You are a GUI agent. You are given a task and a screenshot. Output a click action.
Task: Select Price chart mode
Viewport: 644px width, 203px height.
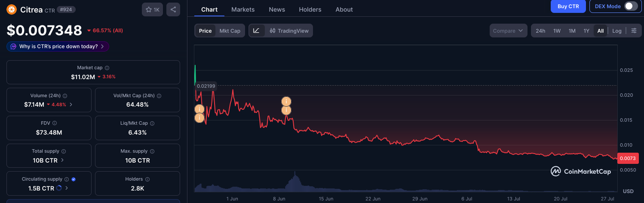205,31
